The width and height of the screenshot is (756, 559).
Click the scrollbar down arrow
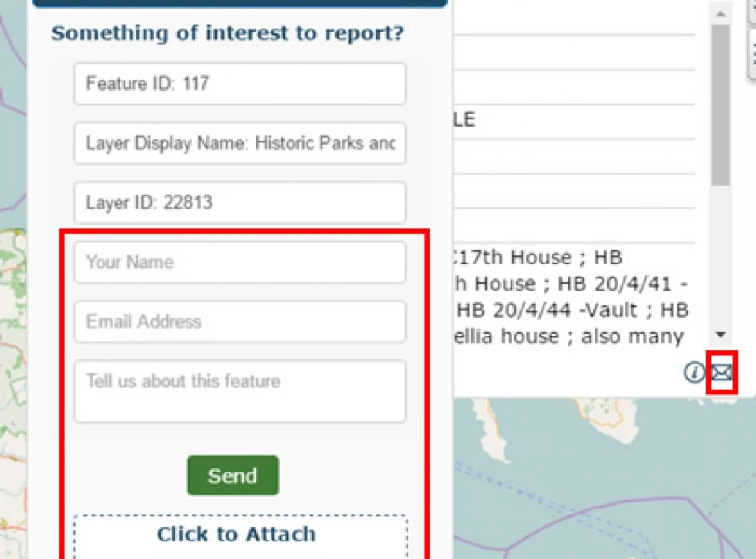click(x=720, y=335)
